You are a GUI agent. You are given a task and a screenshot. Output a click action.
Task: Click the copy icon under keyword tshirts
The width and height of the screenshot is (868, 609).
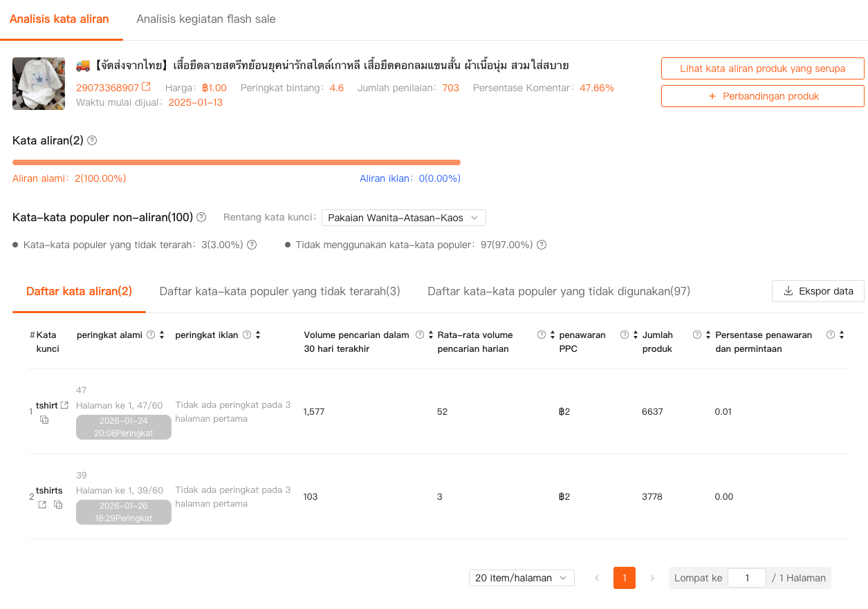pos(58,505)
